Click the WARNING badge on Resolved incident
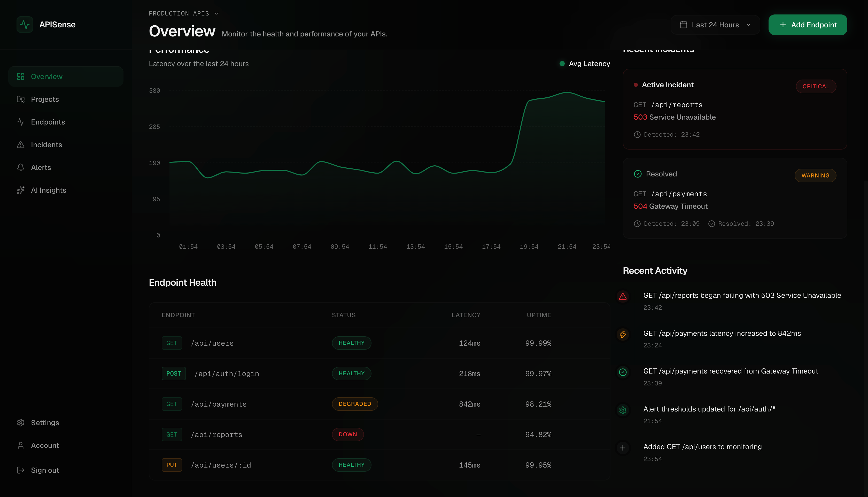 coord(815,175)
